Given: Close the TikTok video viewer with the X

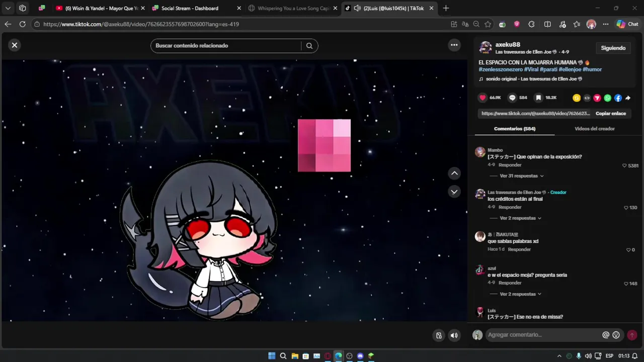Looking at the screenshot, I should pos(15,45).
